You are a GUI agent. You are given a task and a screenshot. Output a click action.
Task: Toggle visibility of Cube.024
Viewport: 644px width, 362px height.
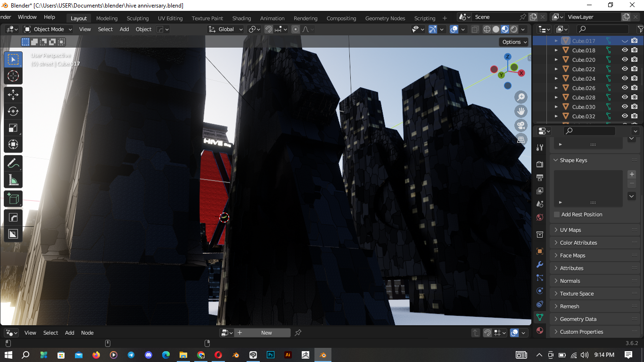pyautogui.click(x=625, y=79)
